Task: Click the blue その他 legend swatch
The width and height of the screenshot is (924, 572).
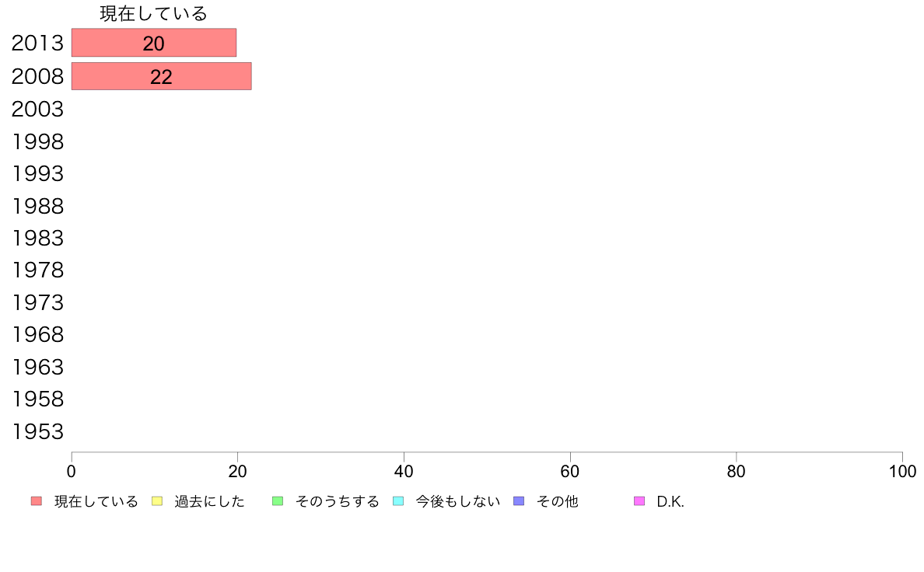Action: click(x=519, y=501)
